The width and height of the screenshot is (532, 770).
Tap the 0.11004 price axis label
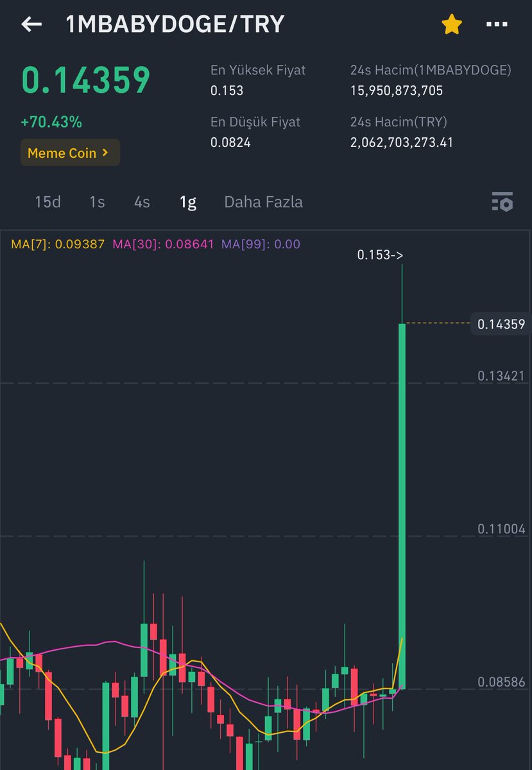coord(501,529)
